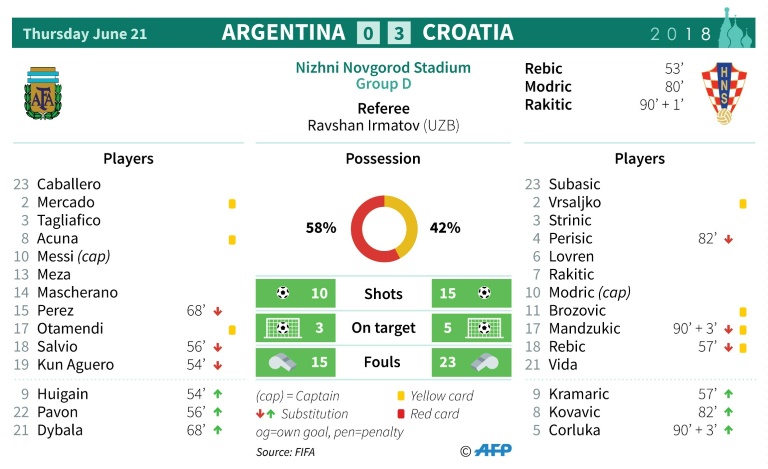
Task: Click Messi (cap) in Argentina's player list
Action: (x=73, y=256)
